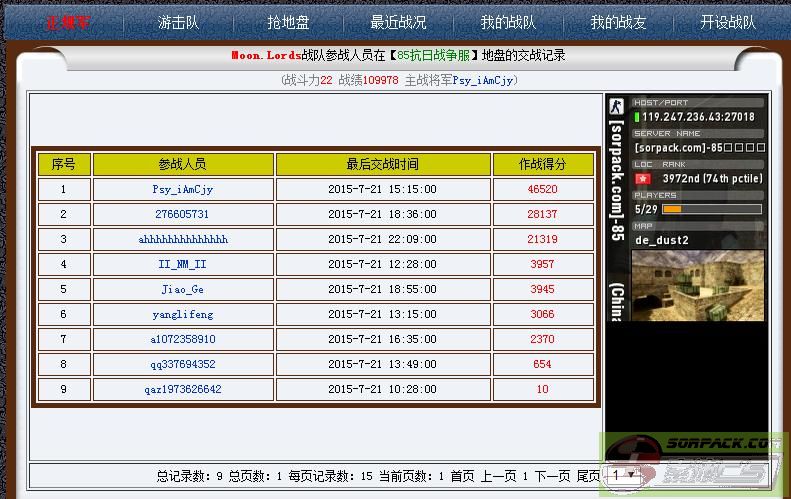
Task: Click the green server status indicator
Action: (637, 117)
